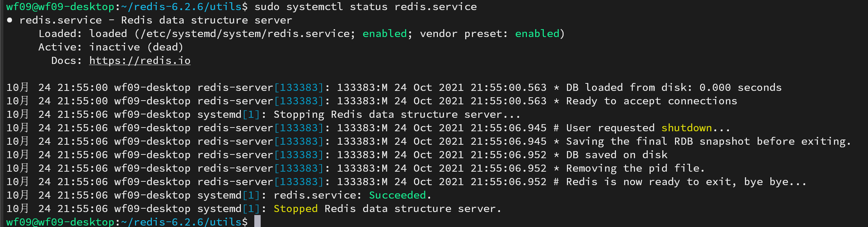Click the "Loaded:" label
The image size is (868, 227).
point(60,34)
